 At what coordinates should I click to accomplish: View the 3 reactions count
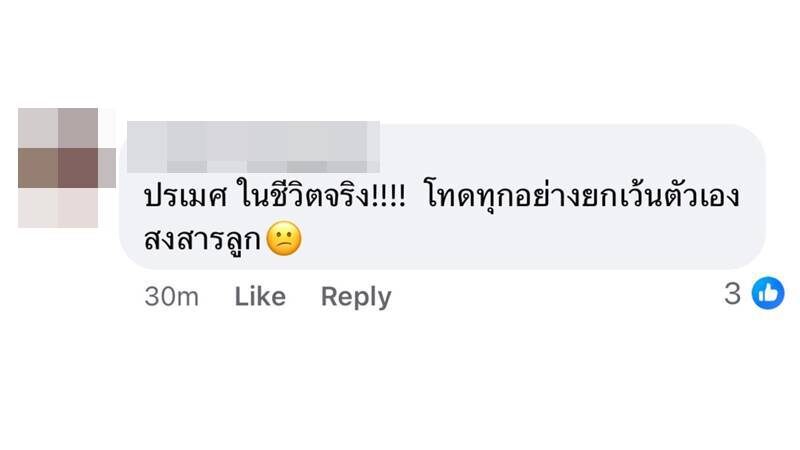point(733,294)
